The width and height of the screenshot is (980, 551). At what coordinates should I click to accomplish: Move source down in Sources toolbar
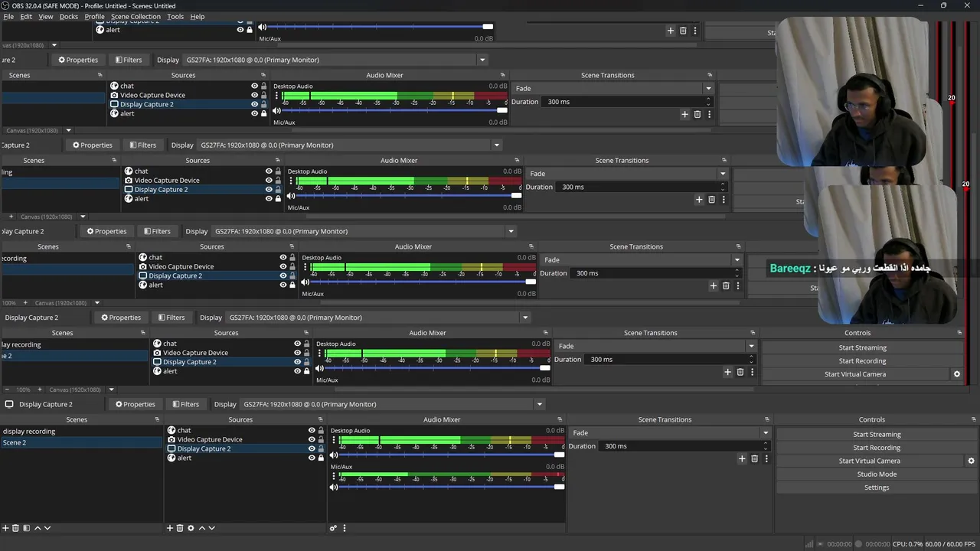pos(212,528)
